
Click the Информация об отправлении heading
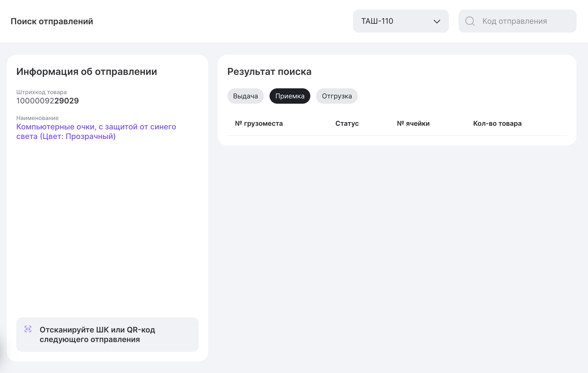[87, 72]
